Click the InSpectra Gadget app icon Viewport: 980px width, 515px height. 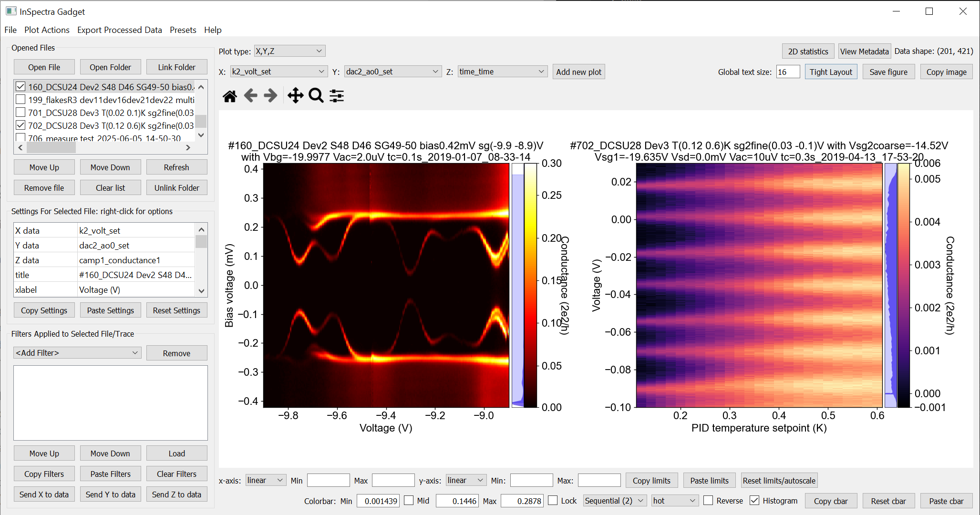click(11, 11)
